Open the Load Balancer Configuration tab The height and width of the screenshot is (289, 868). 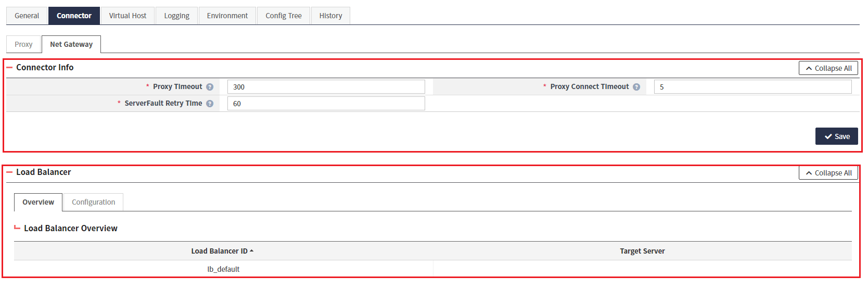pos(94,202)
